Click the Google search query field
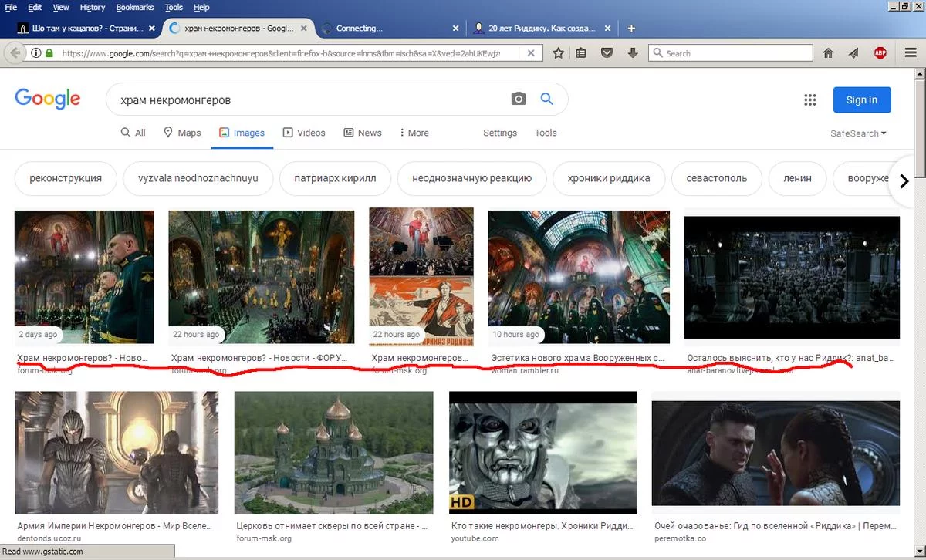 click(x=309, y=100)
